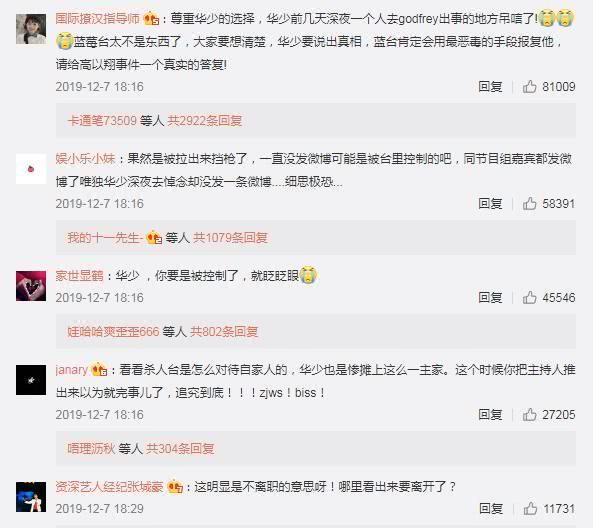Click the badge icon next to janary
Viewport: 593px width, 528px height.
tap(99, 370)
